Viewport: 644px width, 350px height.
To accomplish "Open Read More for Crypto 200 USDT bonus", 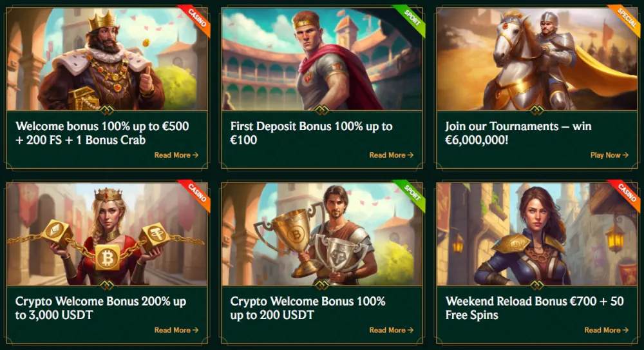I will click(391, 330).
